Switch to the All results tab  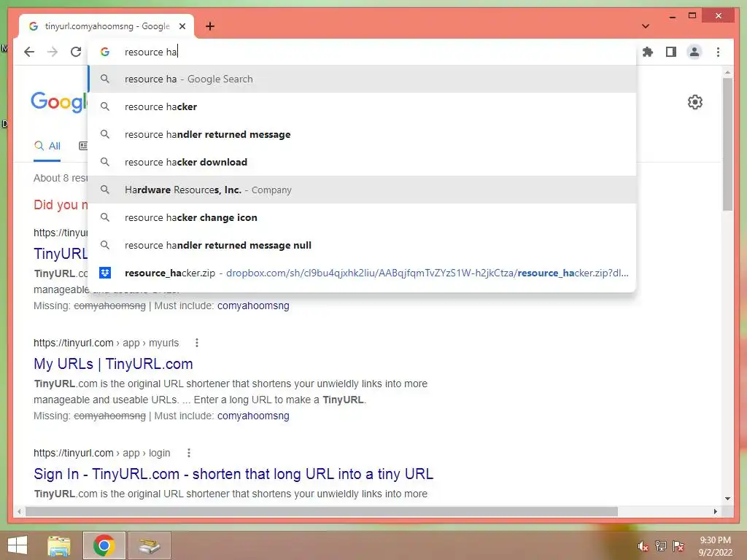47,146
